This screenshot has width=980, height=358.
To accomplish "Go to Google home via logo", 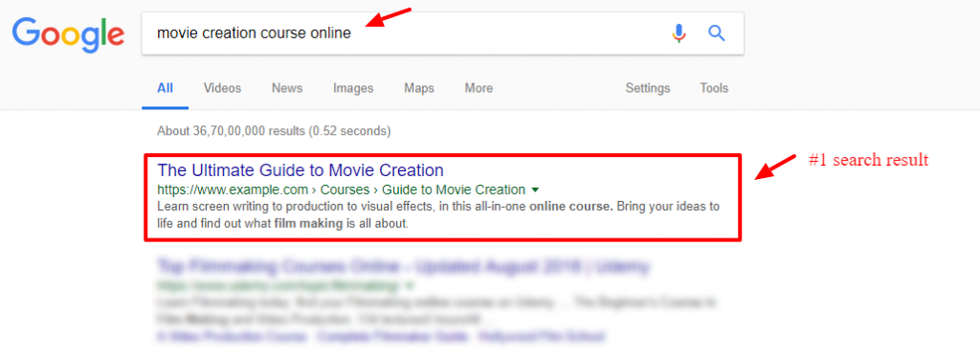I will 68,35.
